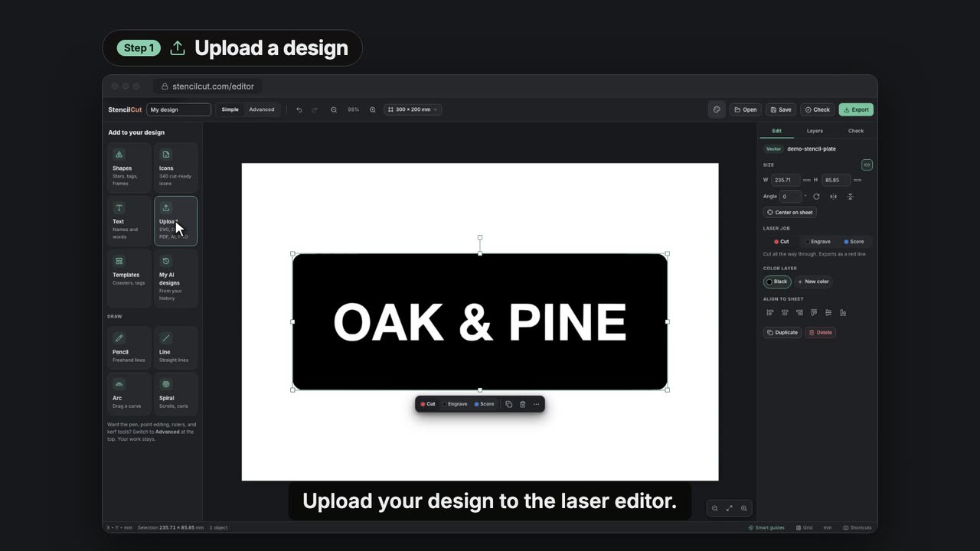This screenshot has width=980, height=551.
Task: Select the Line drawing tool
Action: click(176, 347)
